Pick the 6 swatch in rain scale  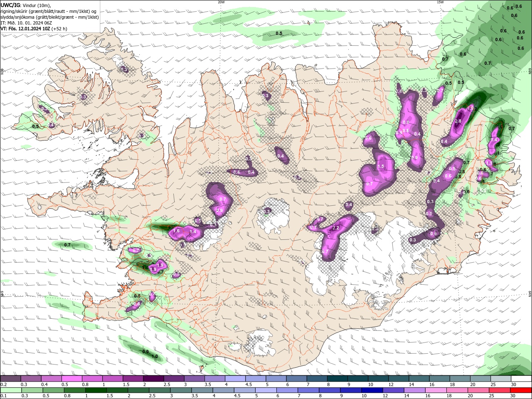[x=287, y=390]
